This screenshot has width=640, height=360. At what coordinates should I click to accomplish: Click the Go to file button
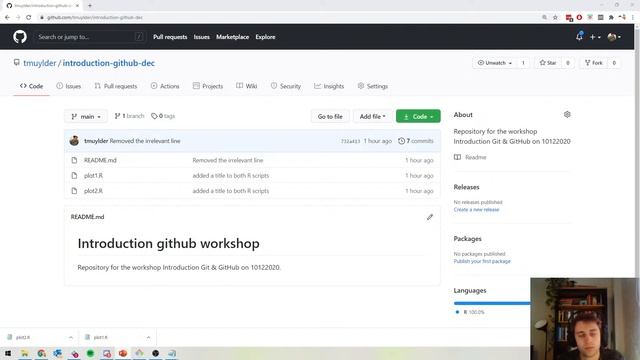coord(330,116)
